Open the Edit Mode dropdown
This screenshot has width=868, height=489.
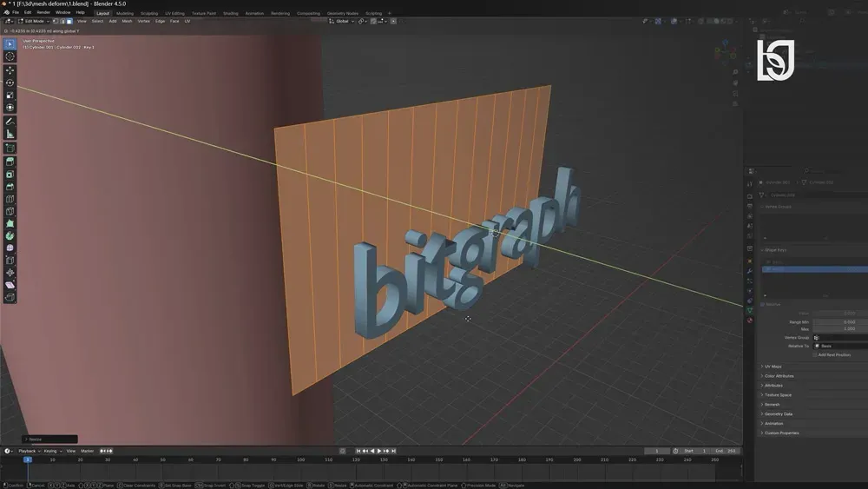pyautogui.click(x=34, y=21)
